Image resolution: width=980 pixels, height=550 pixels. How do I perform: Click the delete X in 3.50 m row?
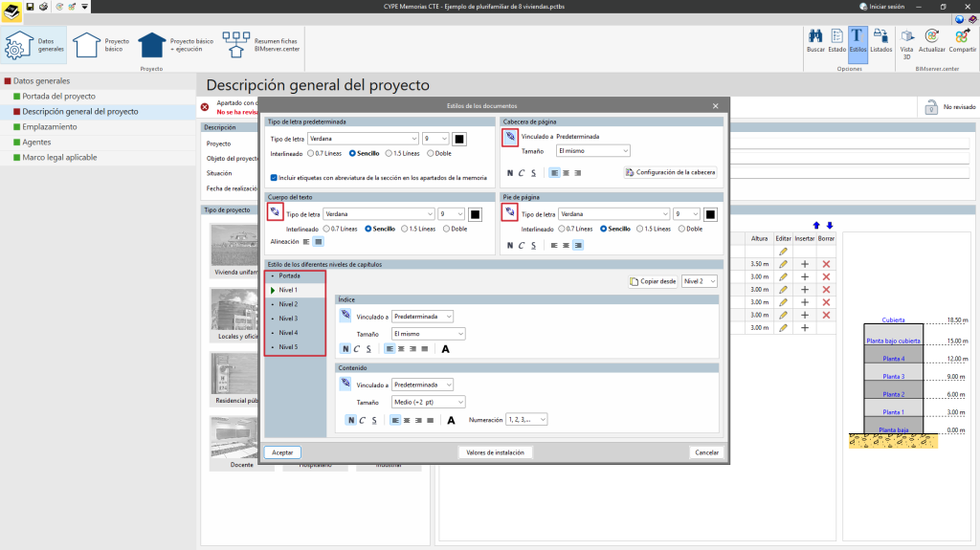(x=826, y=264)
